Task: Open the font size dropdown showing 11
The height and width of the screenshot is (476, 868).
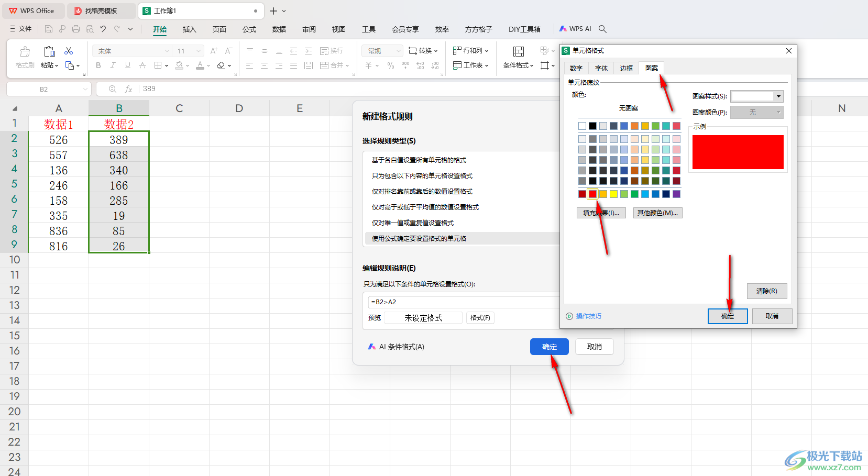Action: (189, 51)
